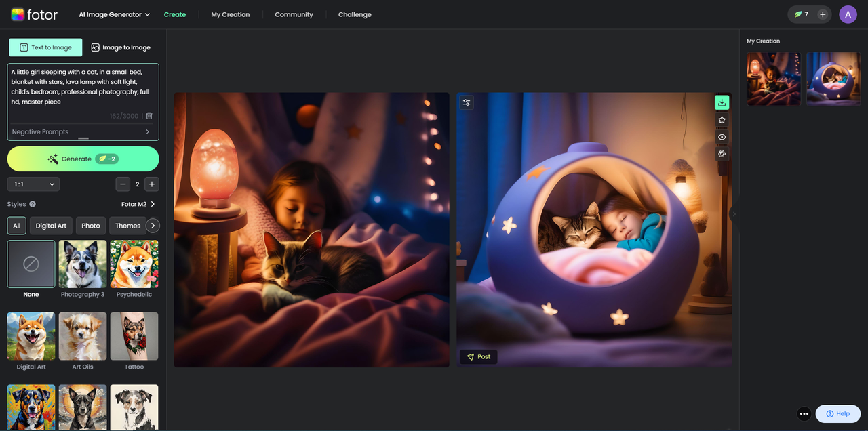868x431 pixels.
Task: Post the generated image
Action: (478, 356)
